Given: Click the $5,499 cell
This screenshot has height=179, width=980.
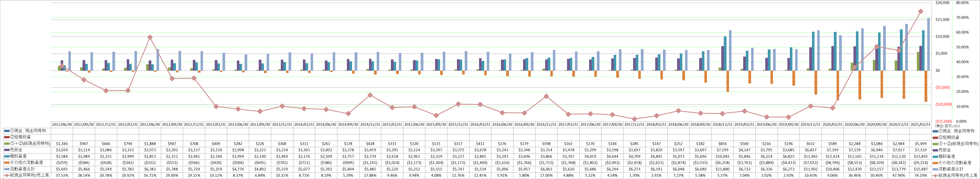Looking at the screenshot, I should [x=921, y=144].
